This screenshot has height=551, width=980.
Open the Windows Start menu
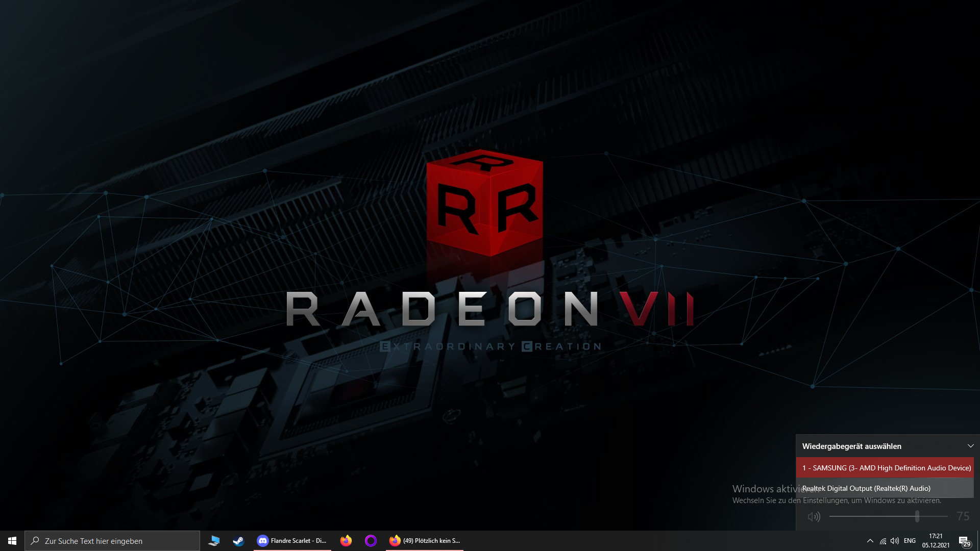[12, 541]
